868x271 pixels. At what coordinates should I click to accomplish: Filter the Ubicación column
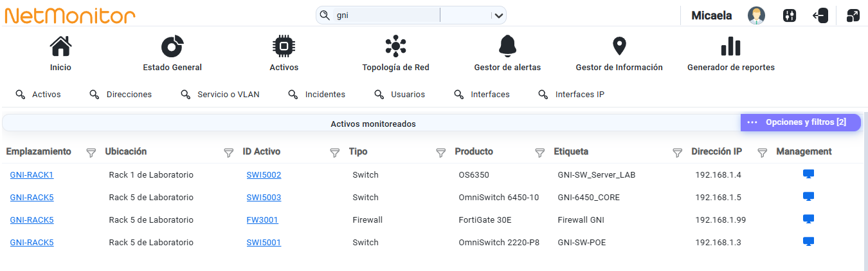coord(228,153)
